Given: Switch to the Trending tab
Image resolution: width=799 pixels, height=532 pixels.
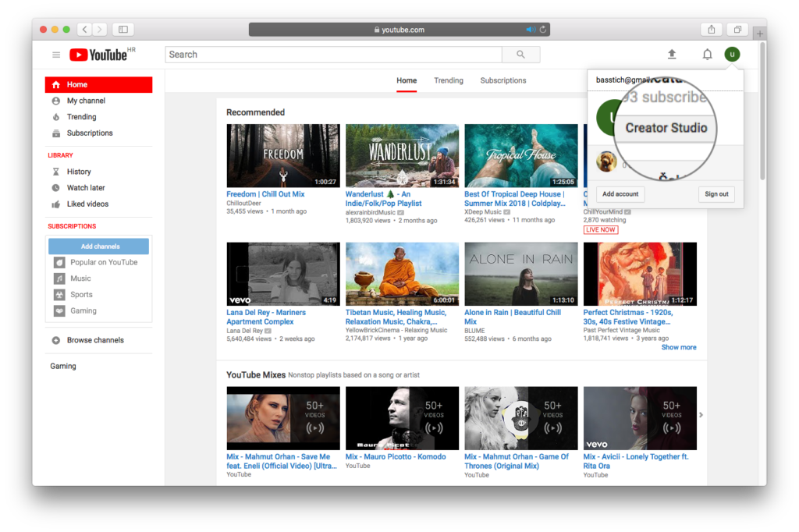Looking at the screenshot, I should coord(449,80).
